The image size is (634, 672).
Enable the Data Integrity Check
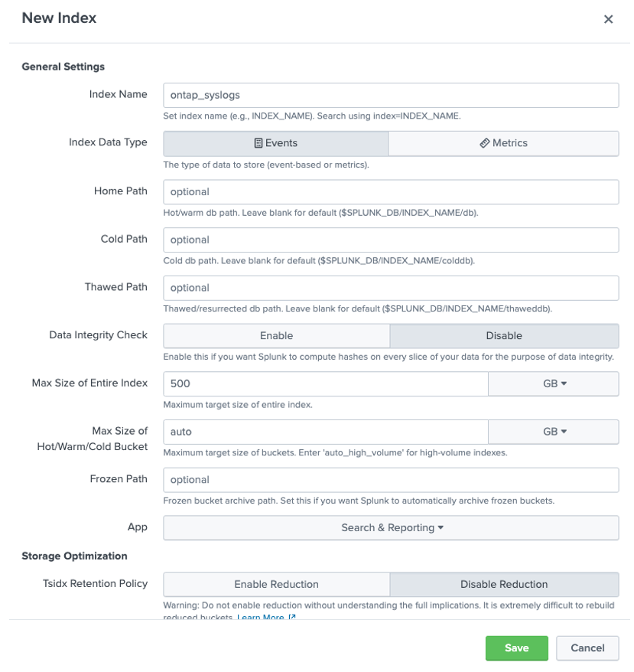point(275,335)
